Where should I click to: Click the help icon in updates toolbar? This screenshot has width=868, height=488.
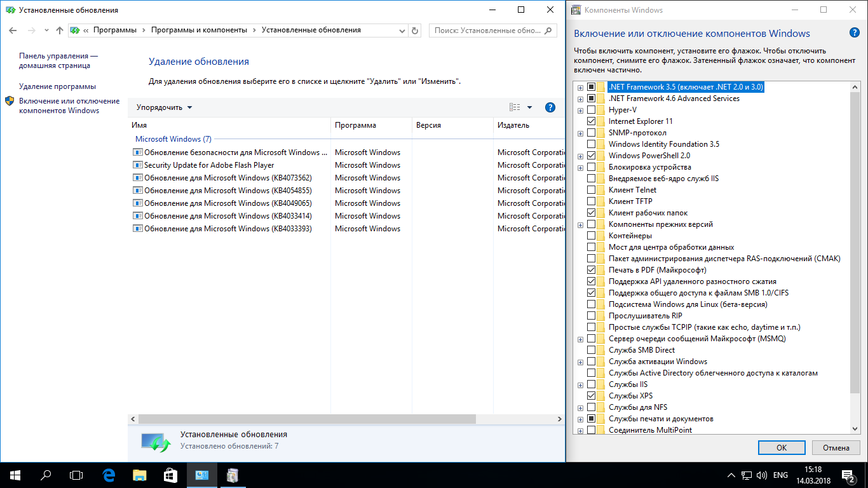pyautogui.click(x=550, y=107)
